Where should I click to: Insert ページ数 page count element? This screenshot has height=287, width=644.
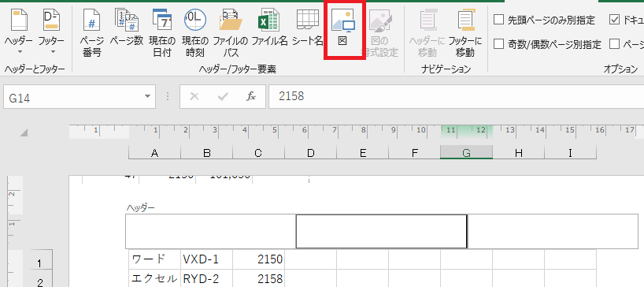126,28
